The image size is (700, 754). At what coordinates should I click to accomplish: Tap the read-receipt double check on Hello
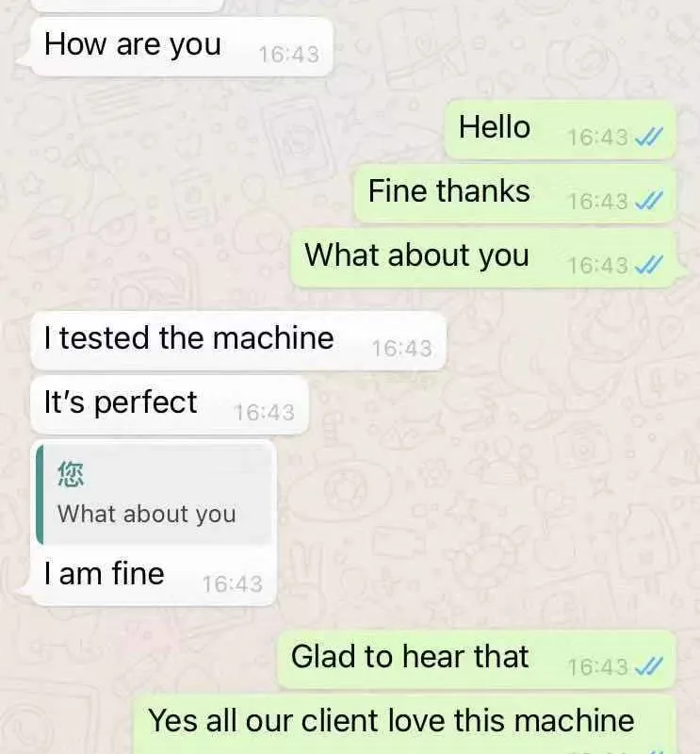click(648, 138)
